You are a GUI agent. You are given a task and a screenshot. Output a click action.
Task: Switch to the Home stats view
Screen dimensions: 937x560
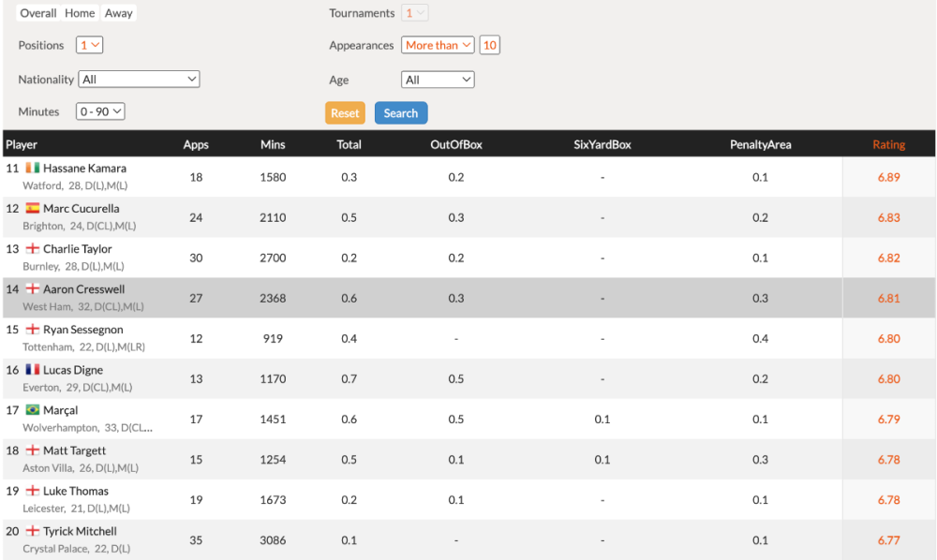coord(80,13)
